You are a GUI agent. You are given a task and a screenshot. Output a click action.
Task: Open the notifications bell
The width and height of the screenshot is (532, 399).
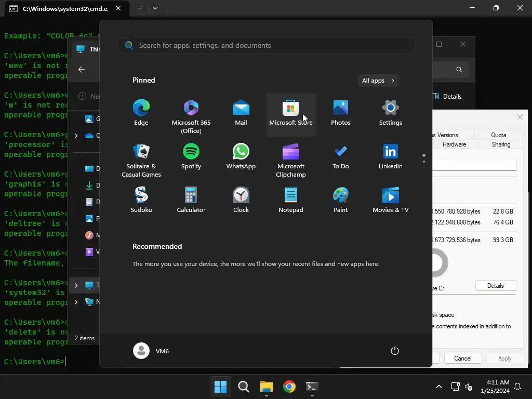click(x=518, y=387)
